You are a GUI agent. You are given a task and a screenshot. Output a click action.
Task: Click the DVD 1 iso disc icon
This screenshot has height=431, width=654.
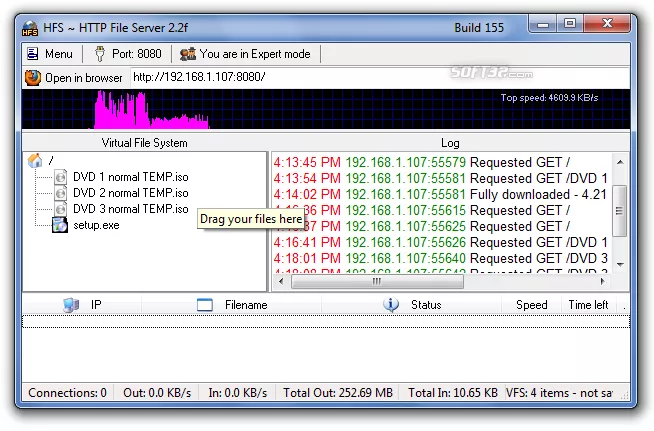coord(60,177)
